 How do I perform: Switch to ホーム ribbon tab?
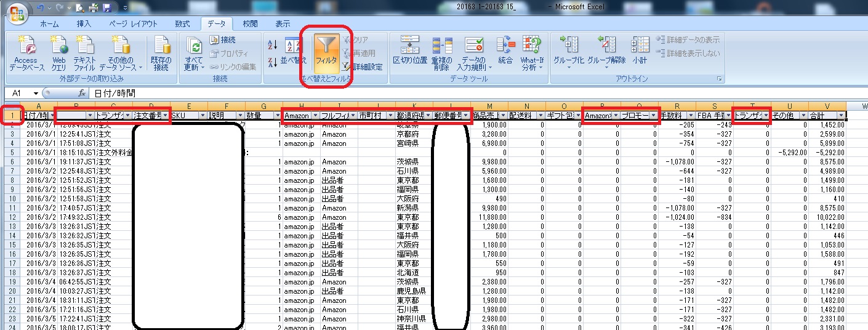coord(50,24)
